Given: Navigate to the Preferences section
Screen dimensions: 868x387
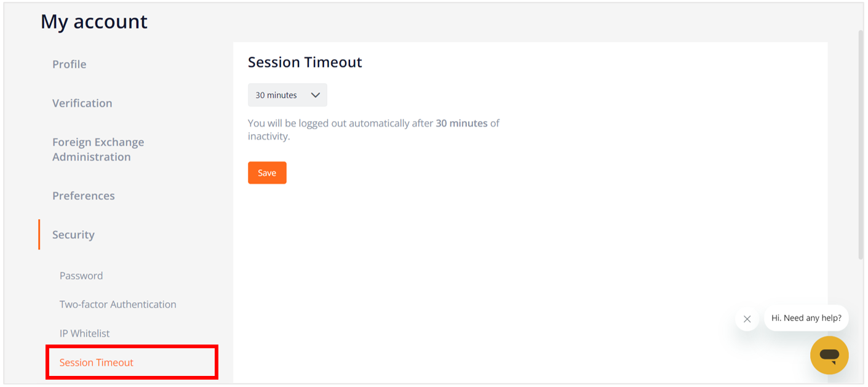Looking at the screenshot, I should tap(84, 196).
